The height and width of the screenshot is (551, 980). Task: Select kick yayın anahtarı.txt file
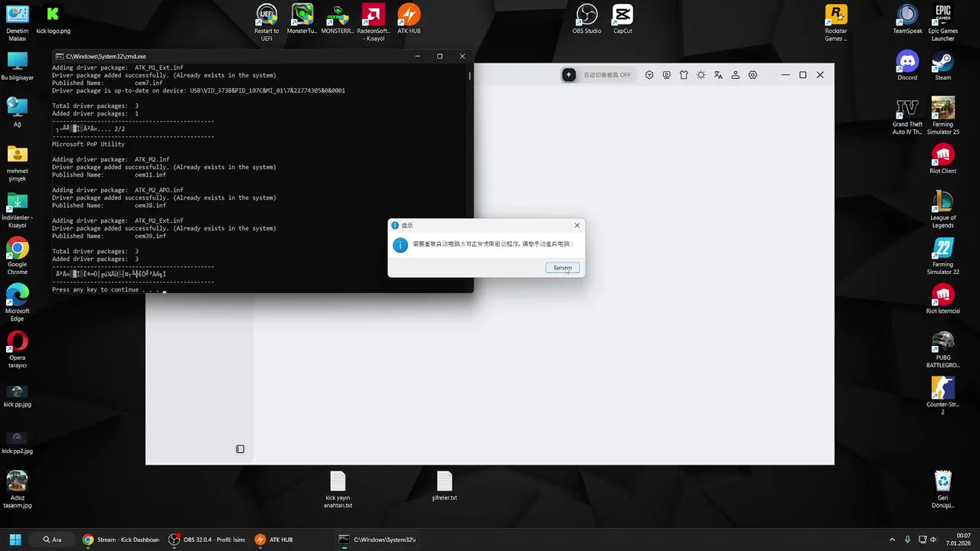tap(338, 490)
